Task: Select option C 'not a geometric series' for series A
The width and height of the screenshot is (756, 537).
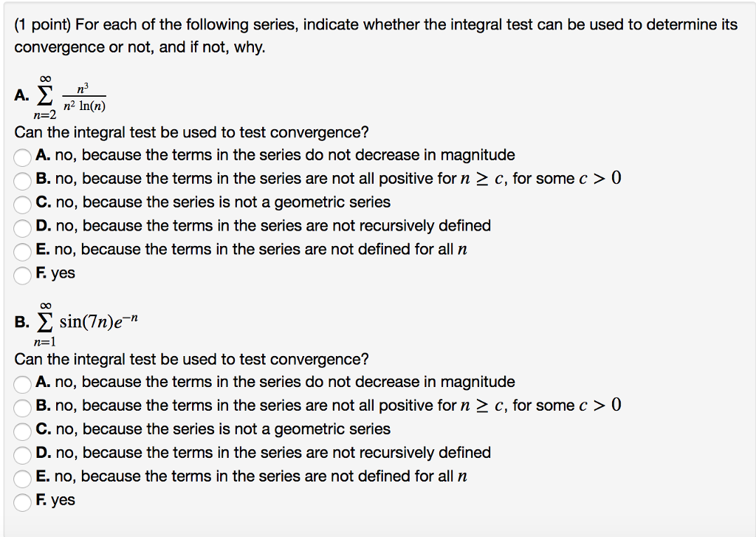Action: click(x=21, y=202)
